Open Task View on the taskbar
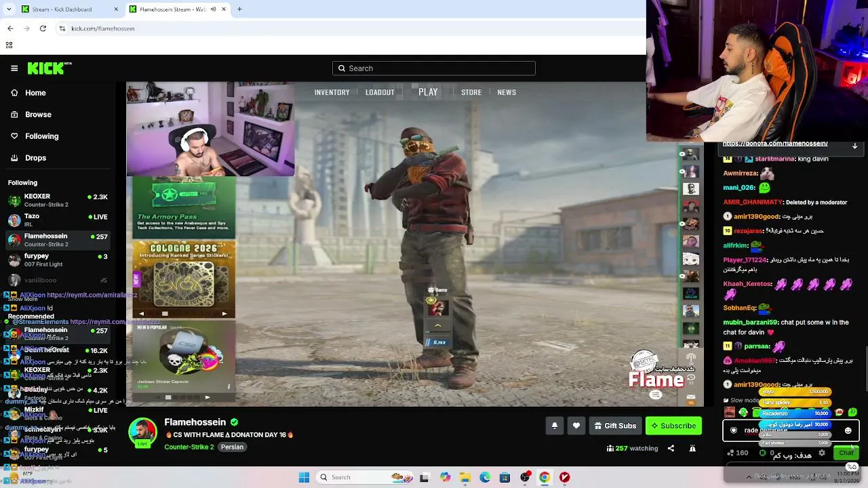The image size is (868, 488). 425,477
